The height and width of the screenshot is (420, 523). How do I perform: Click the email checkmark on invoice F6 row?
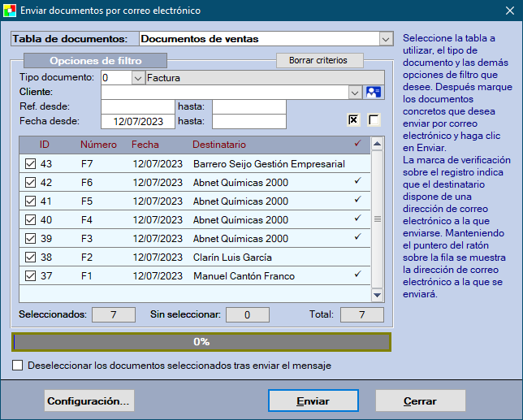357,182
